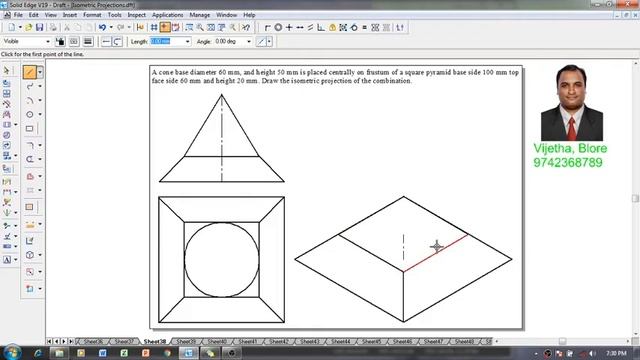The height and width of the screenshot is (360, 640).
Task: Click the Equal relationship icon
Action: coord(364,27)
